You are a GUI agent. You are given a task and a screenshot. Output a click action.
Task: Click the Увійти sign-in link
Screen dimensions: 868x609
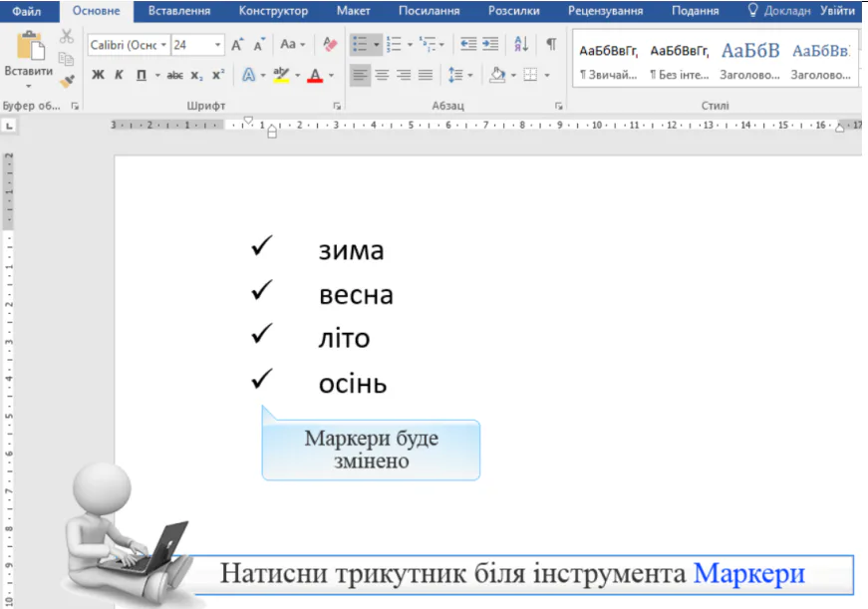836,11
